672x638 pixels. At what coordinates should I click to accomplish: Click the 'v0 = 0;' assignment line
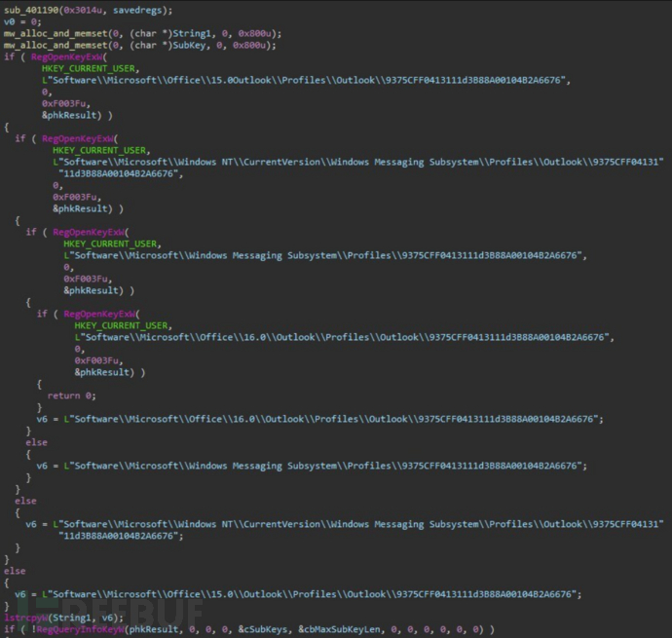point(22,21)
